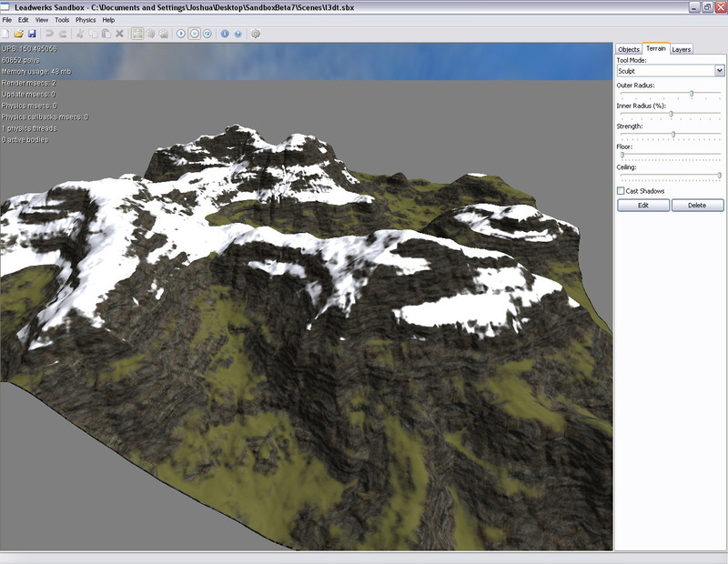Enable the Cast Shadows checkbox
Screen dimensions: 728x564
coord(622,191)
